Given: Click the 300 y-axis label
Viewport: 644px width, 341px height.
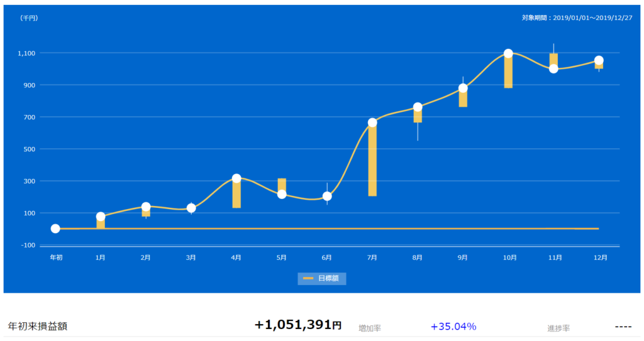Looking at the screenshot, I should (x=30, y=181).
